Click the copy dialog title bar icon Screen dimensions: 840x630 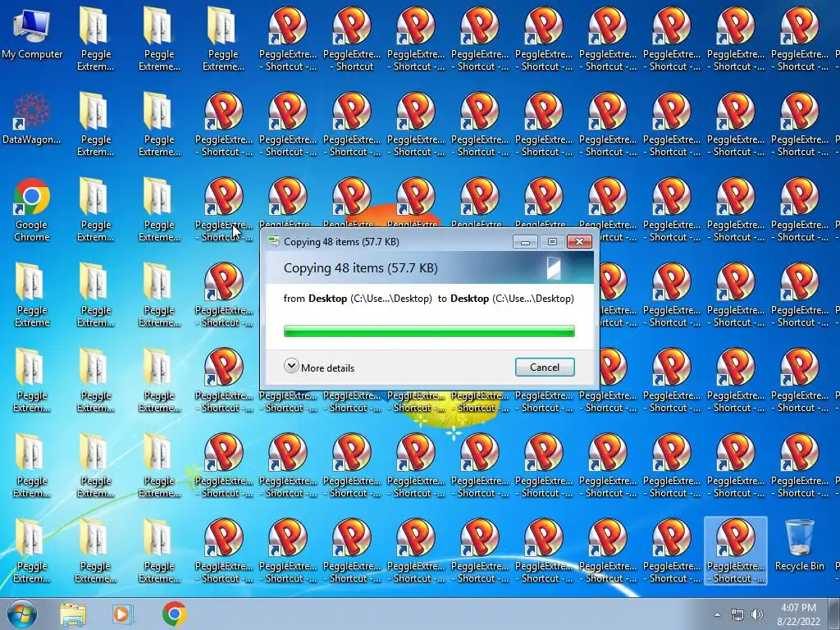[x=274, y=242]
